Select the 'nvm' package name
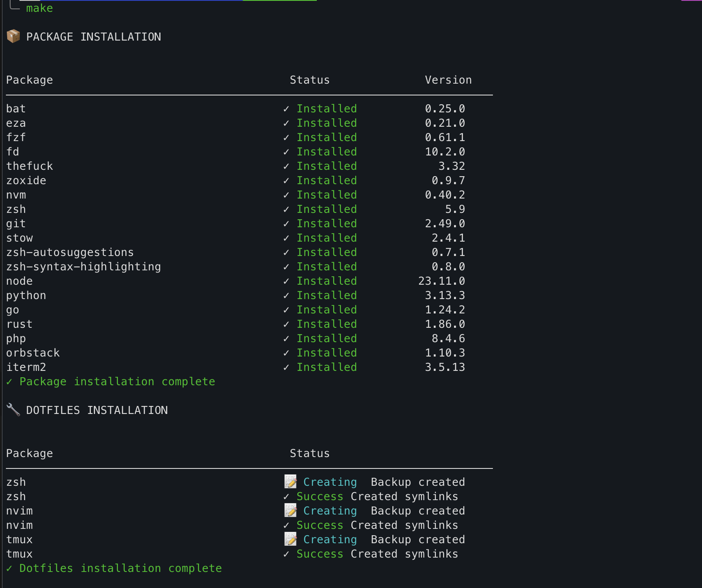Viewport: 702px width, 588px height. [x=16, y=195]
